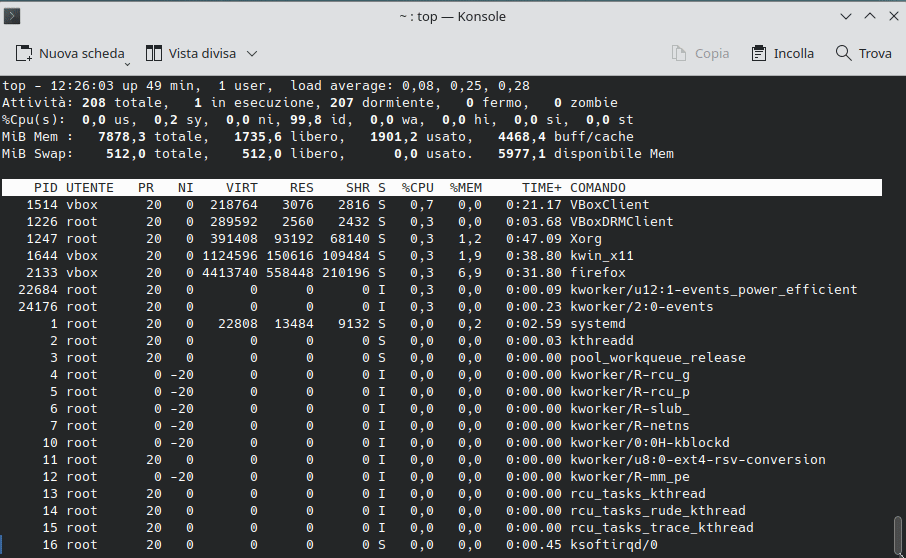Open the Konsole window menu icon in title bar

pyautogui.click(x=14, y=16)
